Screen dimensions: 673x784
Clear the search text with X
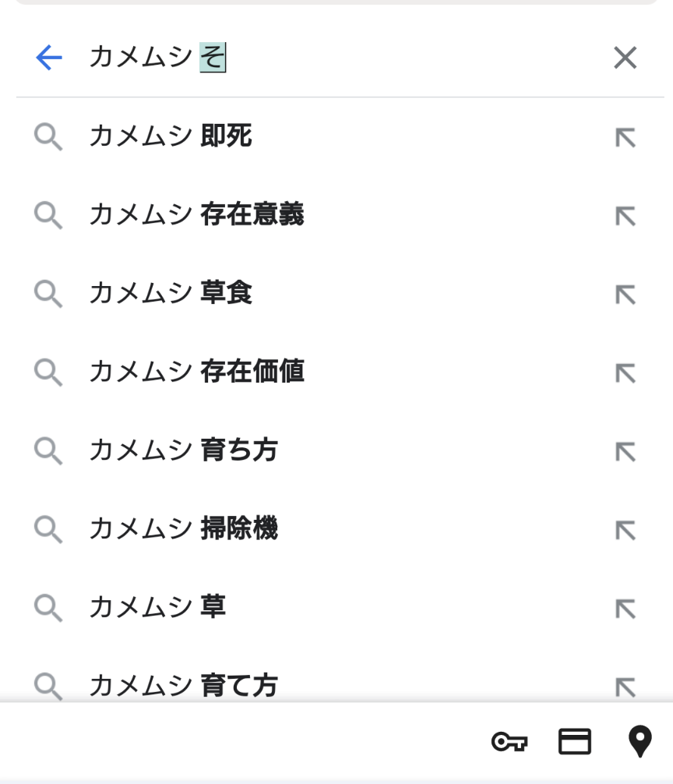(x=625, y=58)
